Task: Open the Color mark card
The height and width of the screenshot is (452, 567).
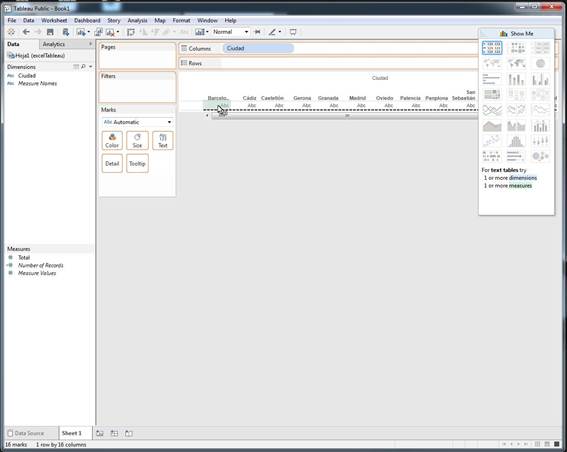Action: click(x=112, y=140)
